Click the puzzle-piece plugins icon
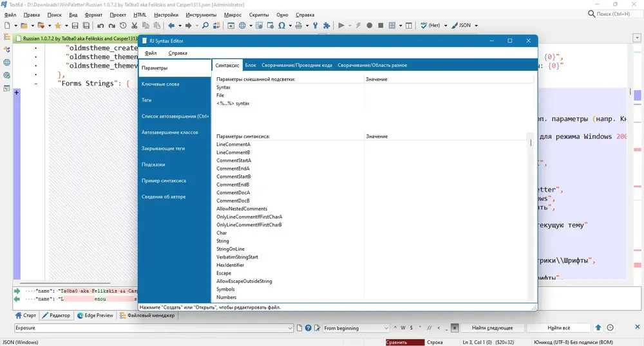Image resolution: width=644 pixels, height=346 pixels. [x=327, y=26]
